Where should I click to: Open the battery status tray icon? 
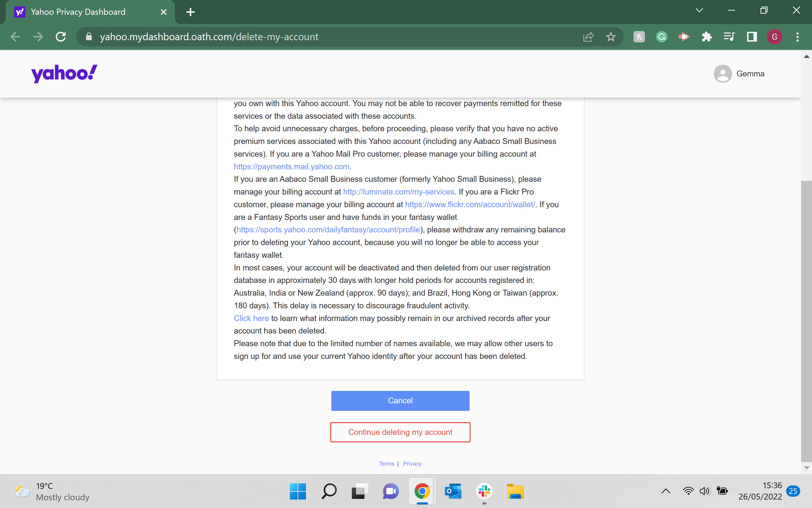tap(722, 491)
